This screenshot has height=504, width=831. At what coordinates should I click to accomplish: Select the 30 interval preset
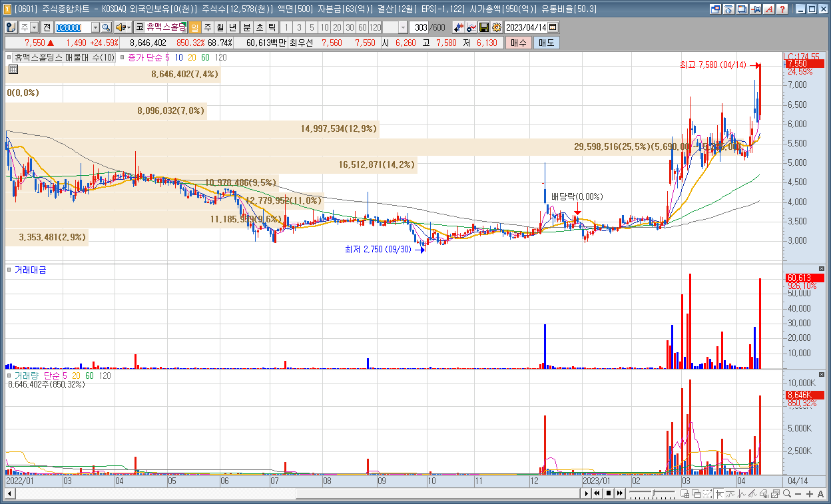349,27
